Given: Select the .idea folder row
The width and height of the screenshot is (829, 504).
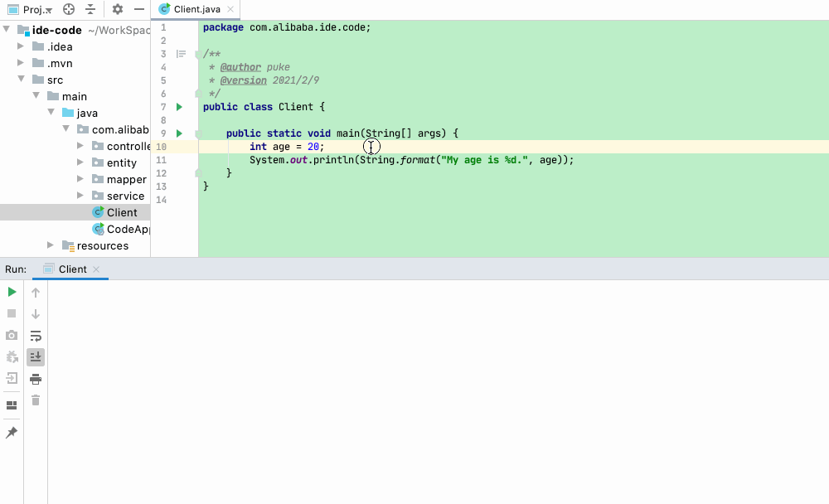Looking at the screenshot, I should pos(75,46).
